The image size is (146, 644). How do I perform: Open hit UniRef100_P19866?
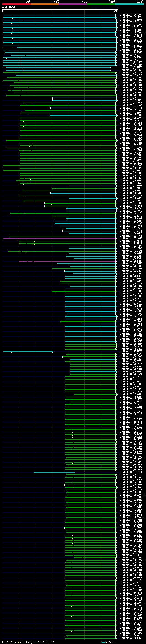(131, 53)
